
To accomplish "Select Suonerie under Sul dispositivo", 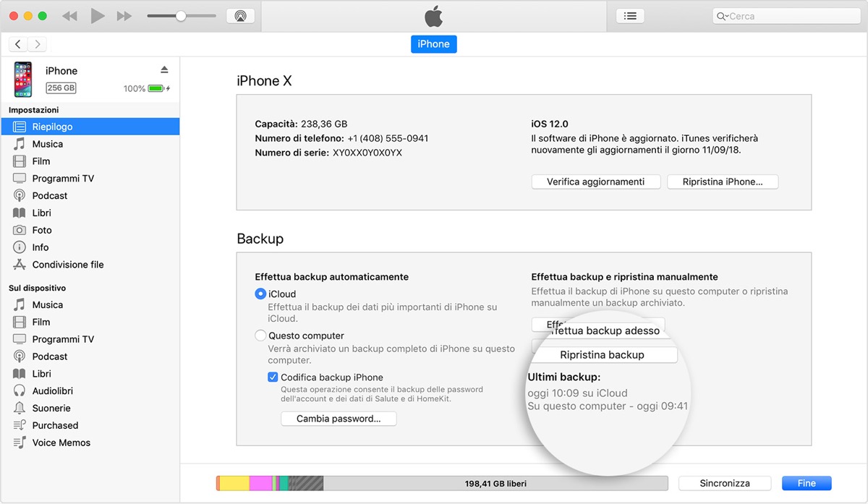I will (51, 408).
